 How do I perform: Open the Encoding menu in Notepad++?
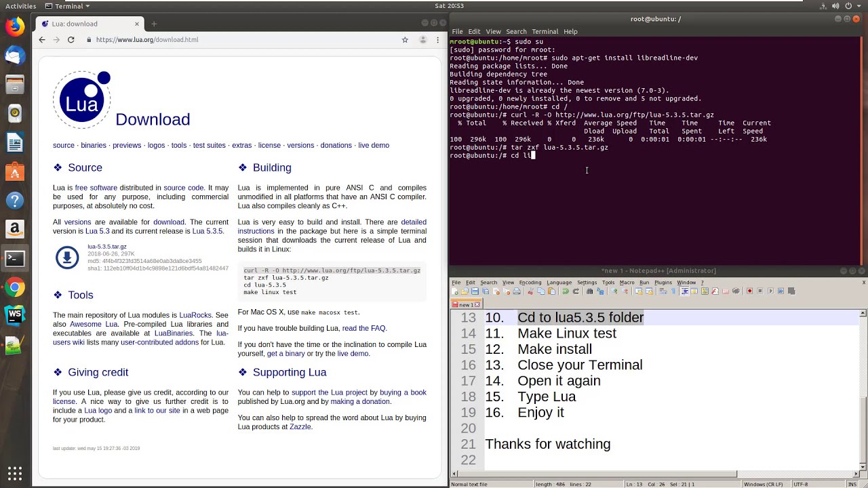point(530,283)
